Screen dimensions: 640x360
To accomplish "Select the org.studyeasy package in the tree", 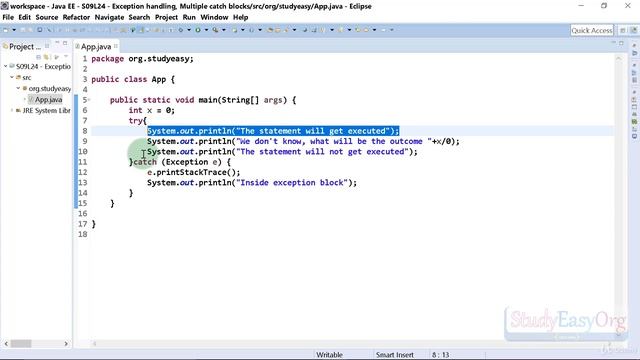I will tap(50, 88).
